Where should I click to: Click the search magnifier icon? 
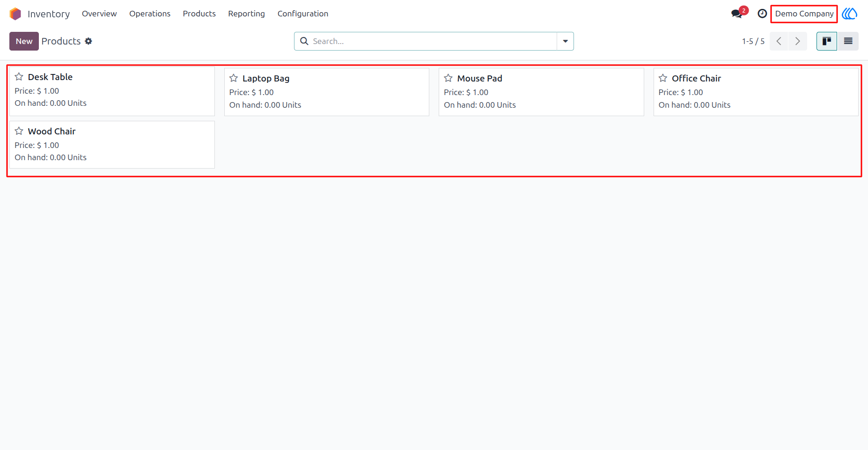[x=304, y=41]
